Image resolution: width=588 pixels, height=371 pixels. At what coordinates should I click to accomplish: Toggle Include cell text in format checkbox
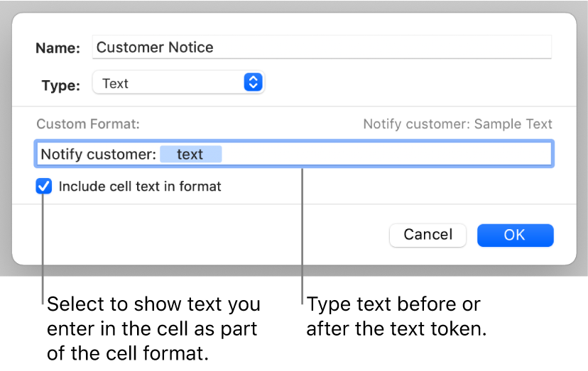pos(44,187)
